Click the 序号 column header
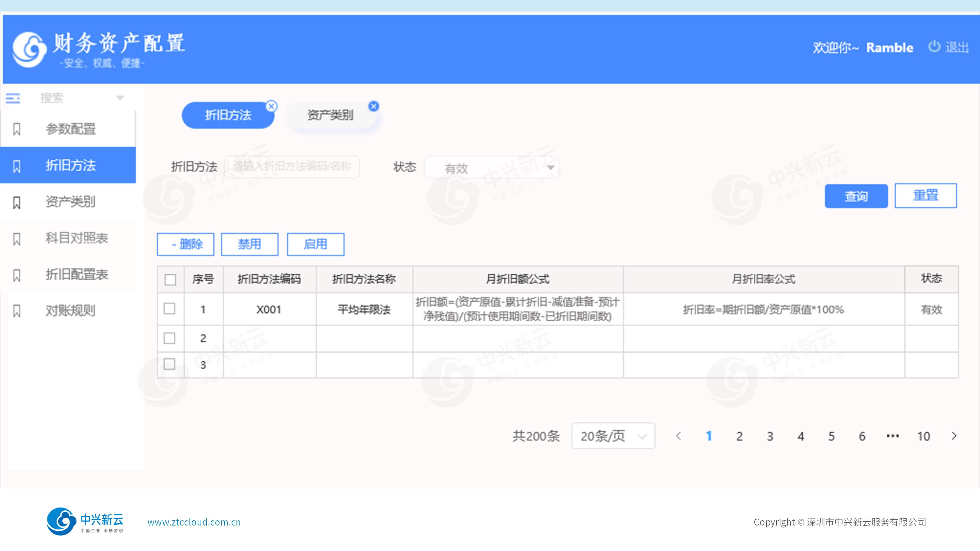This screenshot has width=980, height=551. (x=203, y=279)
